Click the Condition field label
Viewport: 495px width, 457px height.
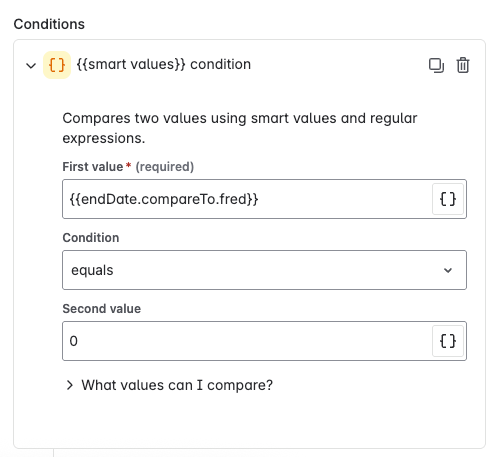point(91,238)
